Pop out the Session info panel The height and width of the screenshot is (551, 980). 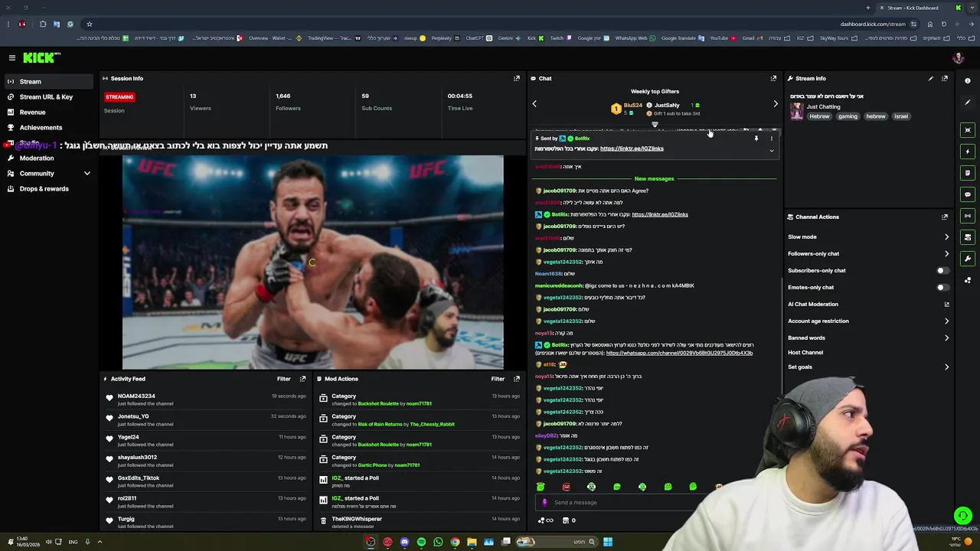point(517,78)
